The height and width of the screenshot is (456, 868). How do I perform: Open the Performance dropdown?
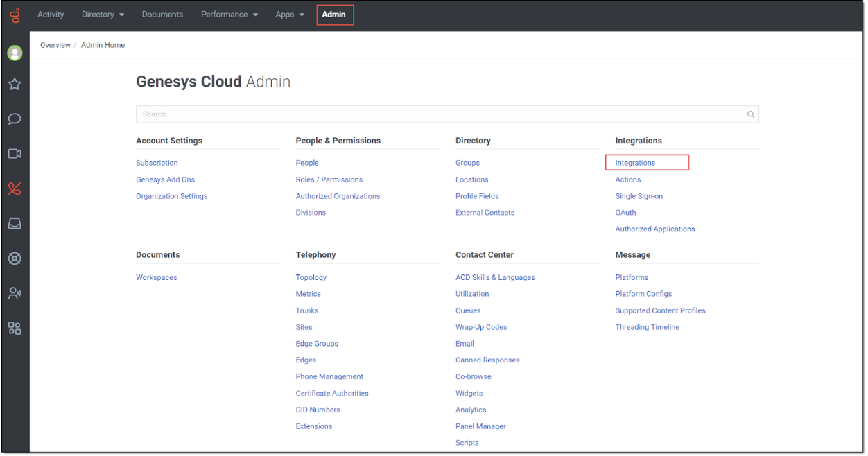pos(229,14)
